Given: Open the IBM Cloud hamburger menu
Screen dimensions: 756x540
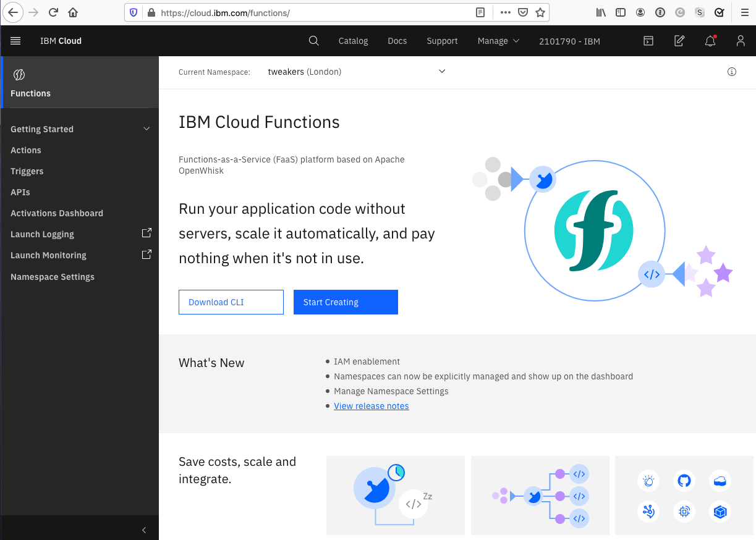Looking at the screenshot, I should coord(15,41).
